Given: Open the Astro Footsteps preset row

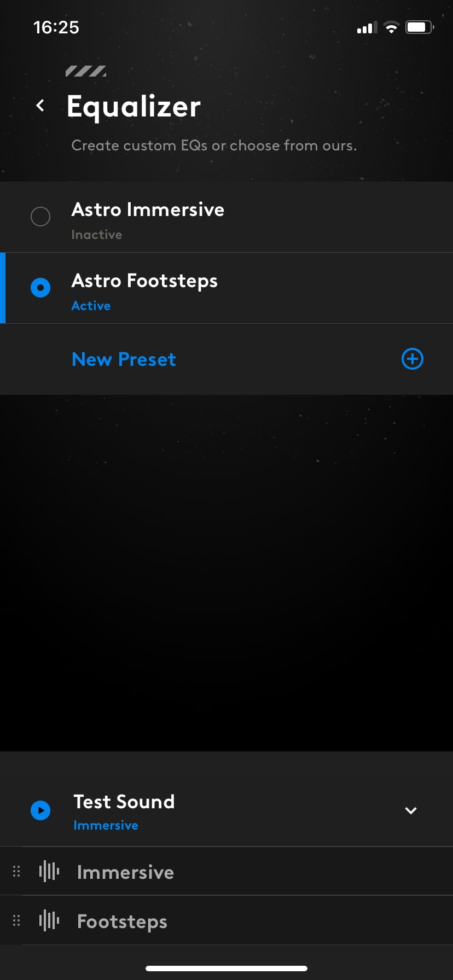Looking at the screenshot, I should pyautogui.click(x=226, y=288).
